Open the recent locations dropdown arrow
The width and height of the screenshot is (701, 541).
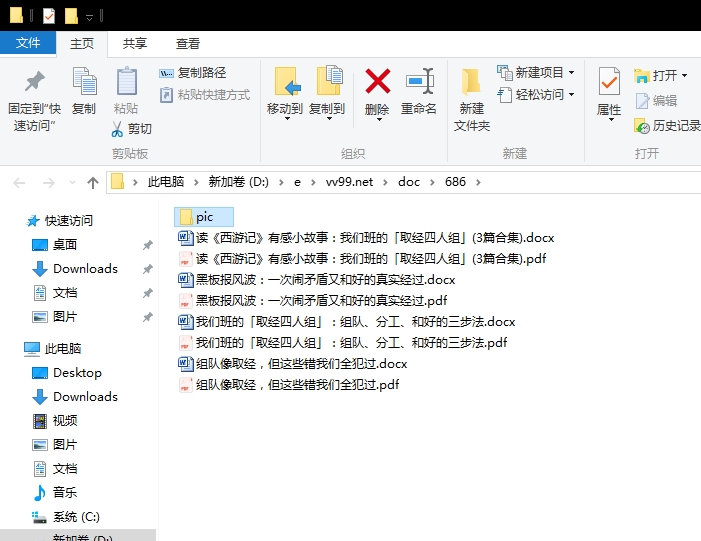coord(72,182)
